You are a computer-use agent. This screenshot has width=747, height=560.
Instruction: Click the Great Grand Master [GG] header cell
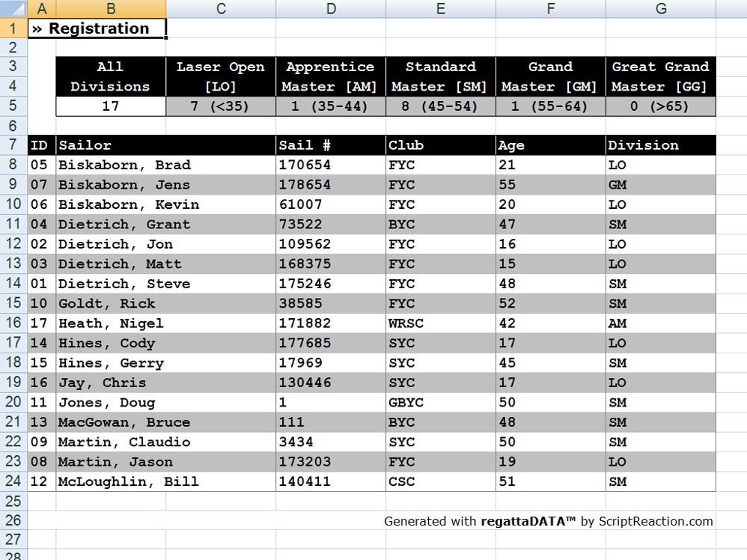661,76
